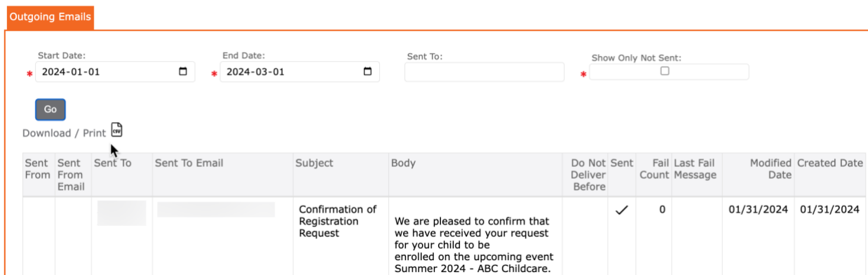Select the Fail Count column header
Image resolution: width=868 pixels, height=275 pixels.
pos(653,169)
